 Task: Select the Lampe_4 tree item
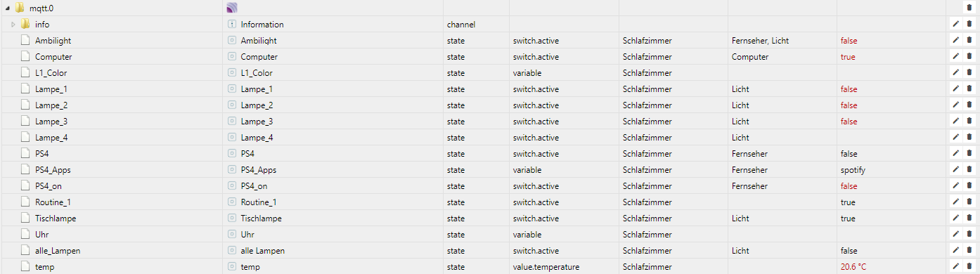click(x=51, y=138)
